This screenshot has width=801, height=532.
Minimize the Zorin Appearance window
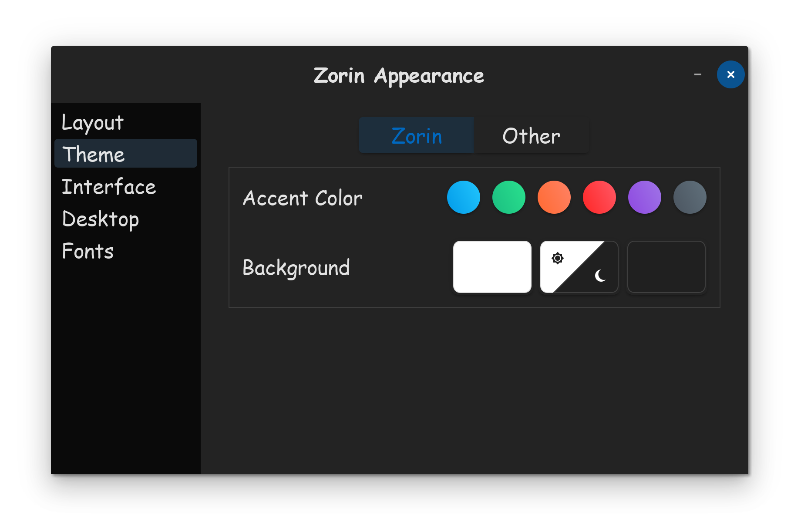(x=698, y=74)
